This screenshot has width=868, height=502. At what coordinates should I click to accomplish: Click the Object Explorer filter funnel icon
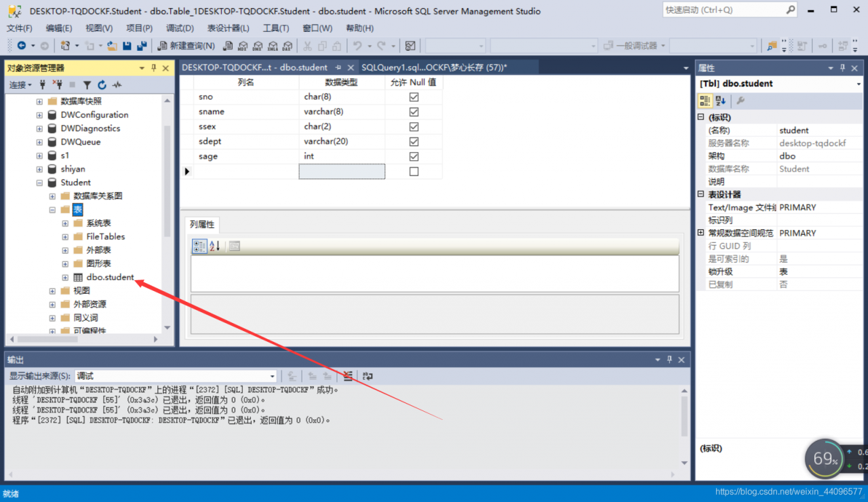pos(87,85)
